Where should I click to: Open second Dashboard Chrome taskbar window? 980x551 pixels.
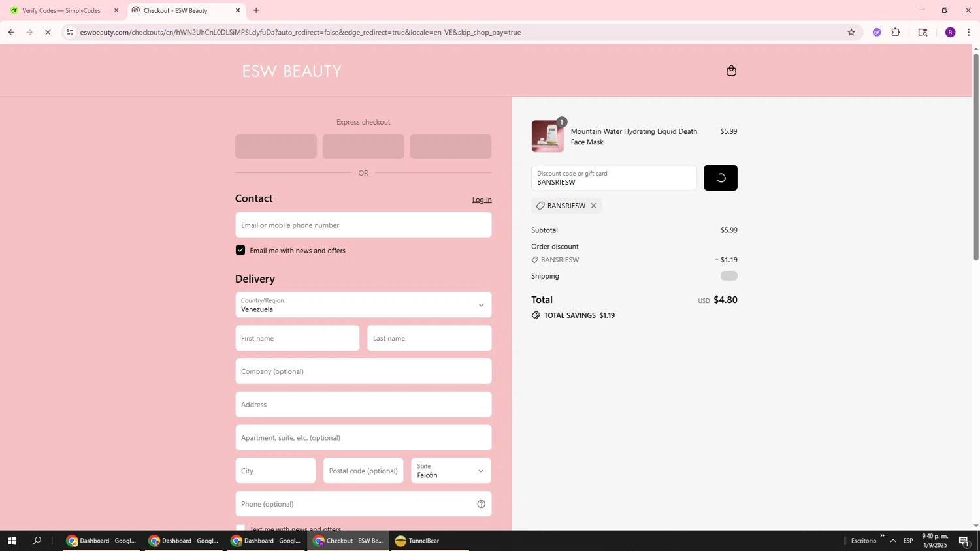click(184, 541)
